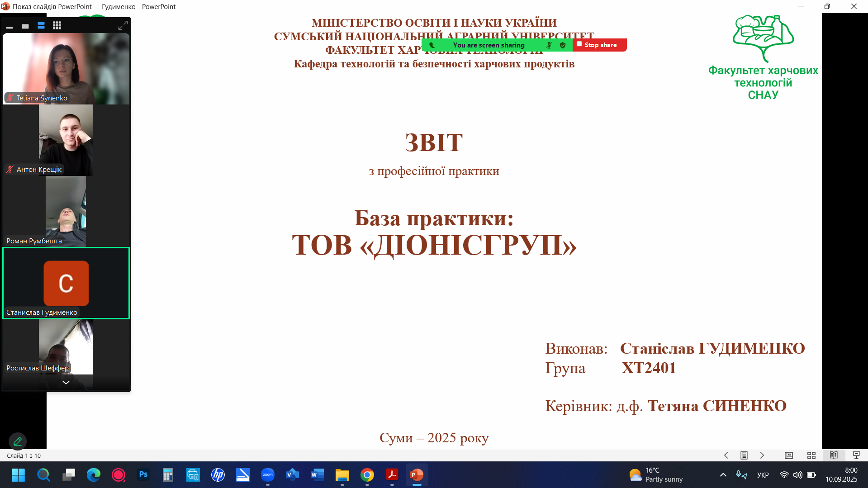Open Task View on the taskbar

point(69,475)
